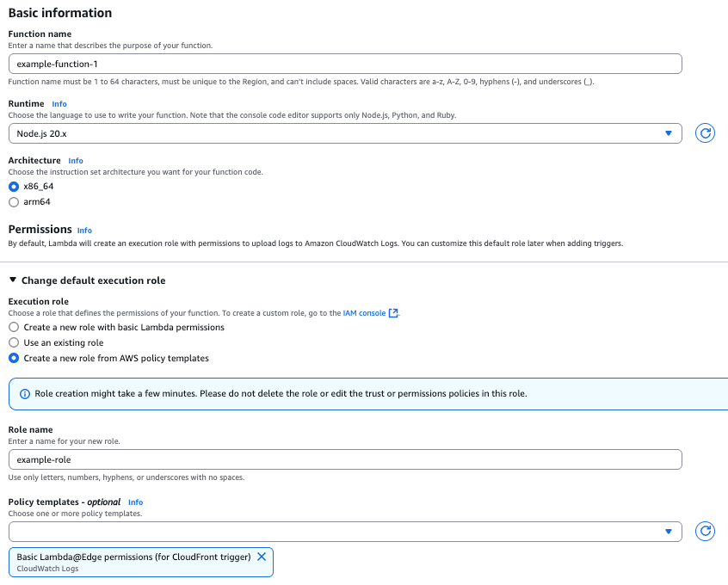This screenshot has width=728, height=585.
Task: Click the external link icon after IAM console
Action: (394, 313)
